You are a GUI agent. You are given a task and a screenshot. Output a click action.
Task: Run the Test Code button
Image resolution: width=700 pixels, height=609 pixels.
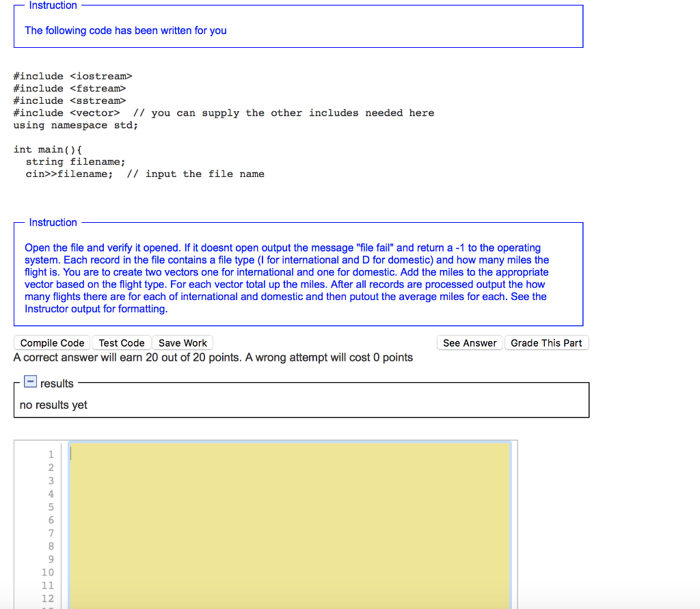122,343
